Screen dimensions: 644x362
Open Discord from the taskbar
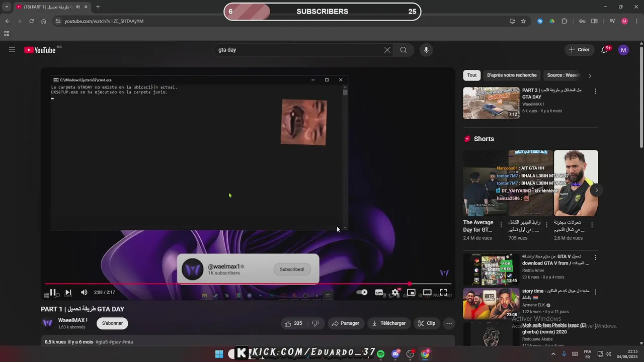395,354
